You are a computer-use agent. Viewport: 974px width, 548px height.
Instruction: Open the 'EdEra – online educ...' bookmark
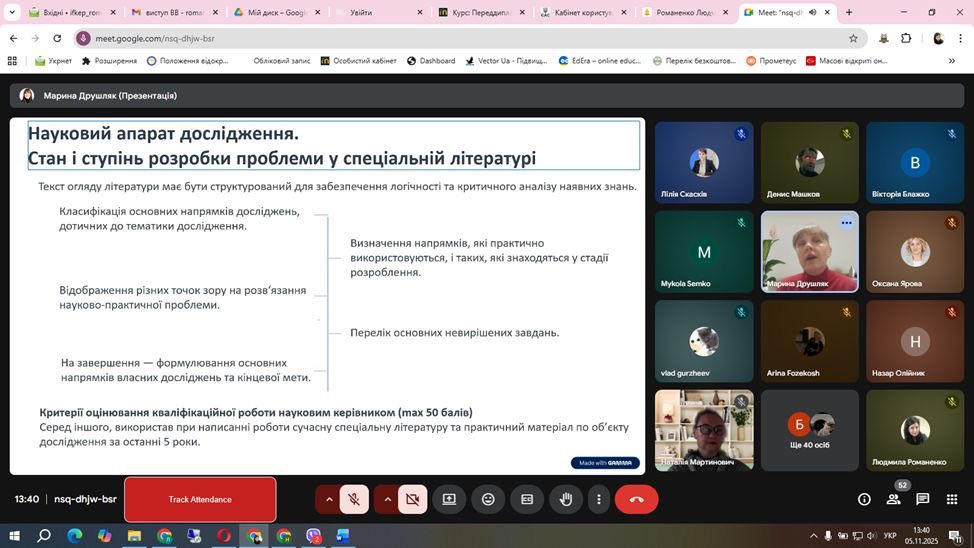599,61
